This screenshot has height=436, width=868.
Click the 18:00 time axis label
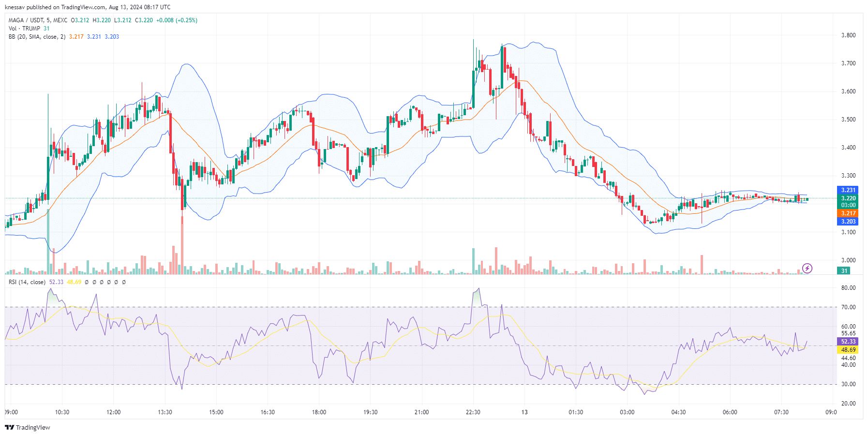tap(319, 412)
